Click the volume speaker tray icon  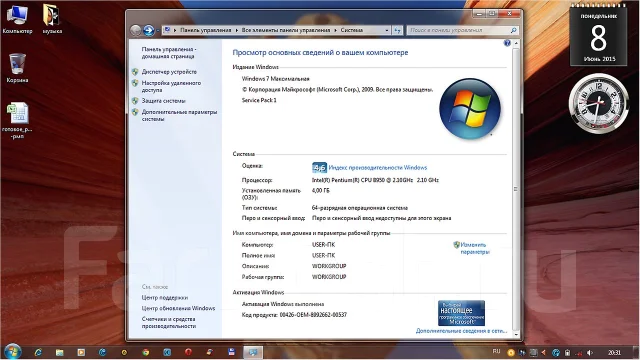590,353
